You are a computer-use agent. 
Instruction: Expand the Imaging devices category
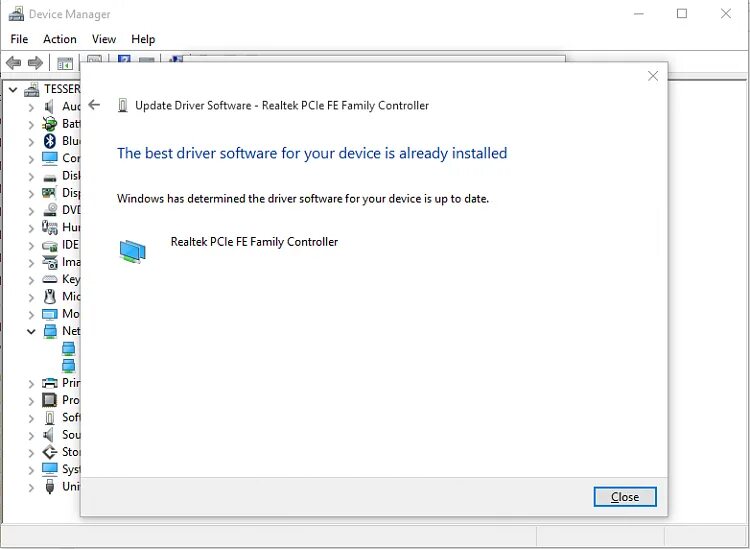click(31, 263)
